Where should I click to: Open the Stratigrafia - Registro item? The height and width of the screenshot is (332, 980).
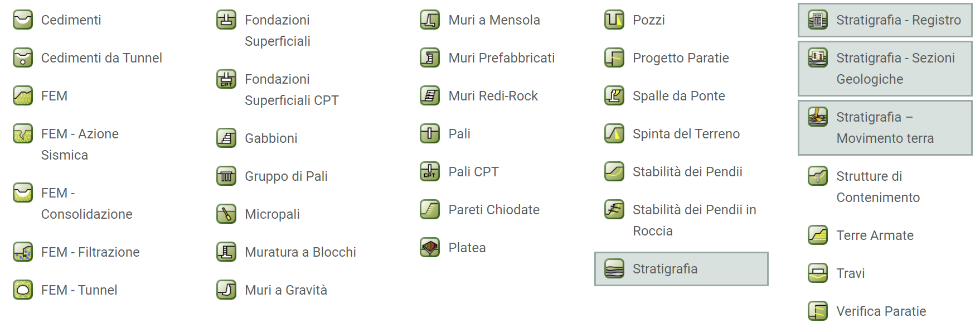(885, 21)
